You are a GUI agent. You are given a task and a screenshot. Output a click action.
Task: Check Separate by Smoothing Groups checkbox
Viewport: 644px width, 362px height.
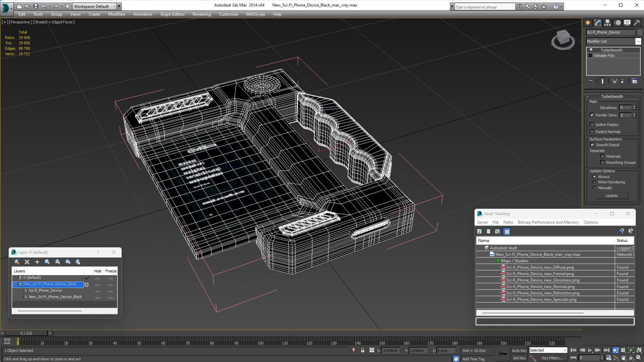(x=602, y=162)
